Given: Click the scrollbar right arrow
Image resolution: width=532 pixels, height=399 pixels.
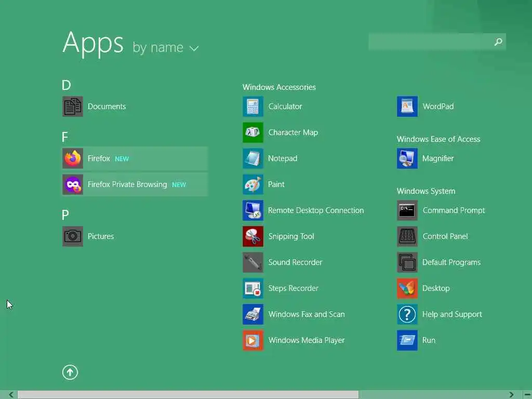Looking at the screenshot, I should pyautogui.click(x=511, y=395).
